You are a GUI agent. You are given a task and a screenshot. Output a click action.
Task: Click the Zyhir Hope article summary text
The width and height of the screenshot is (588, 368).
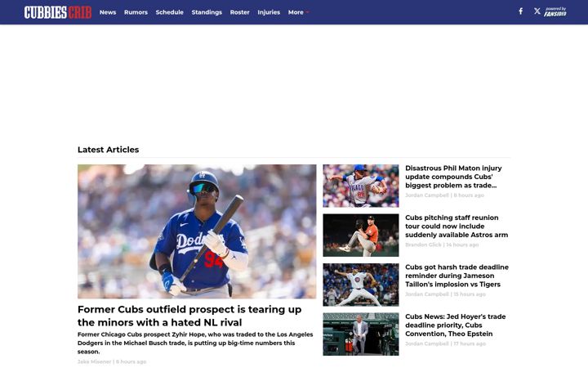[195, 343]
